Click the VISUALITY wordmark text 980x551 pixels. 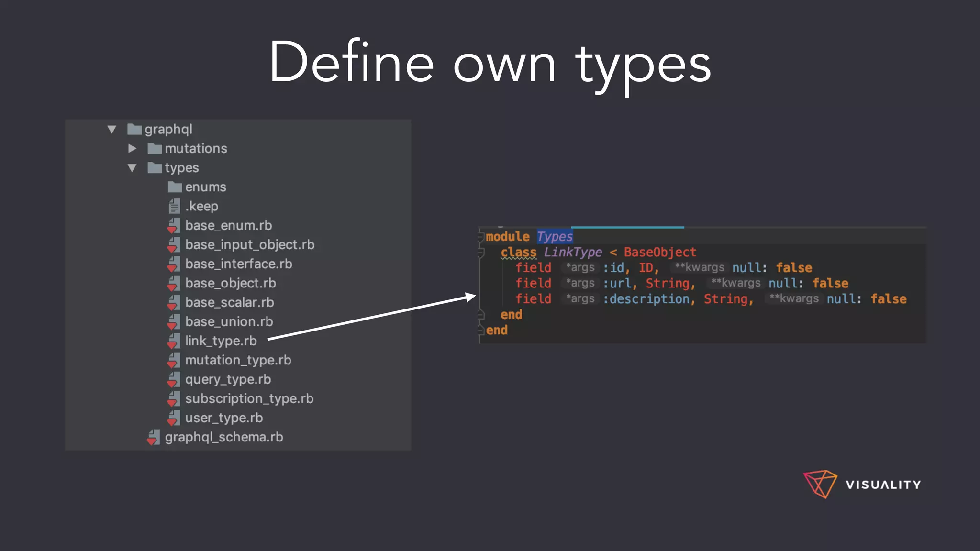[x=883, y=485]
